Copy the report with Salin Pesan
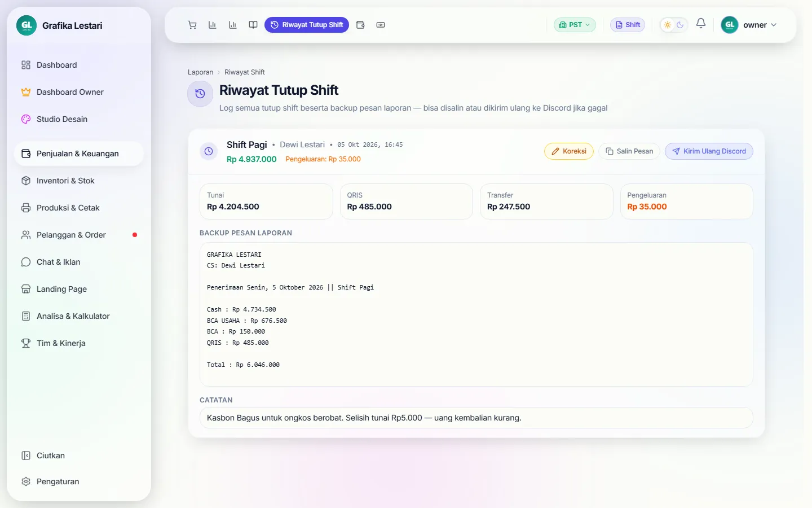This screenshot has width=812, height=508. 629,151
